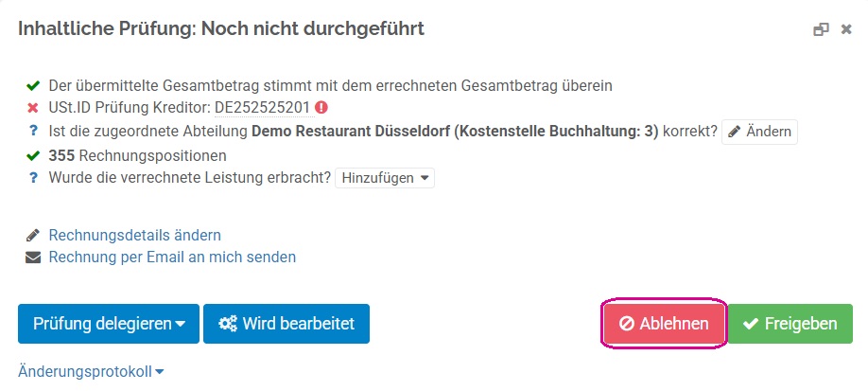This screenshot has height=391, width=868.
Task: Open the Rechnungsdetails ändern link
Action: [x=135, y=235]
